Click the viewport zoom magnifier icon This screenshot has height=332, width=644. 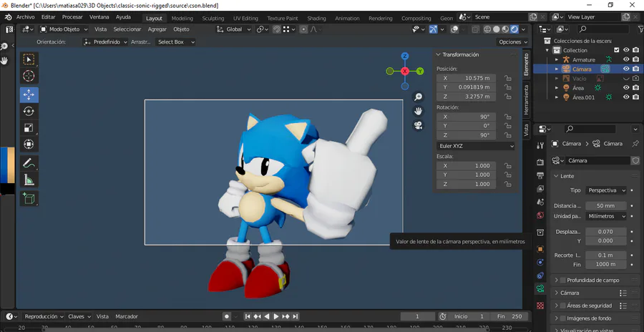[418, 97]
